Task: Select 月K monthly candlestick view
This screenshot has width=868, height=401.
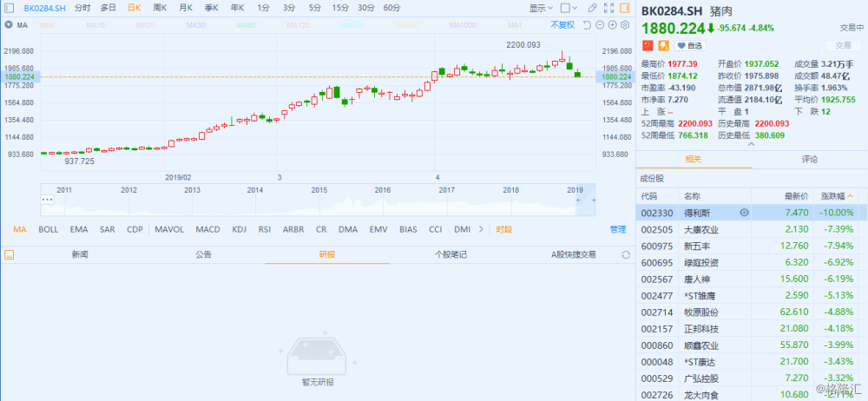Action: click(186, 9)
